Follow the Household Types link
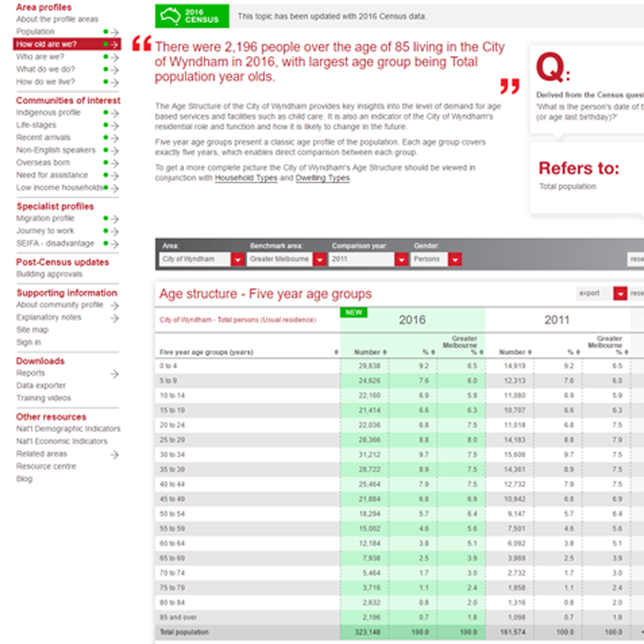The width and height of the screenshot is (644, 644). click(x=246, y=178)
